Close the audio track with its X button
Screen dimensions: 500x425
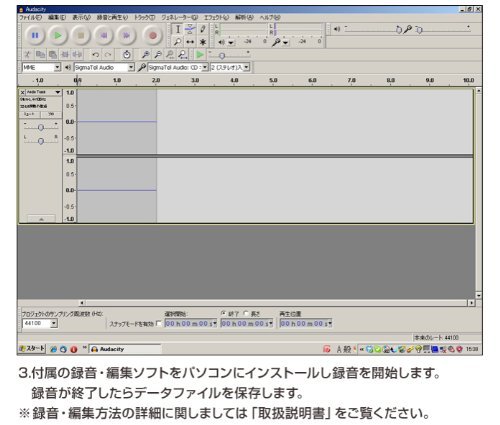pyautogui.click(x=22, y=92)
